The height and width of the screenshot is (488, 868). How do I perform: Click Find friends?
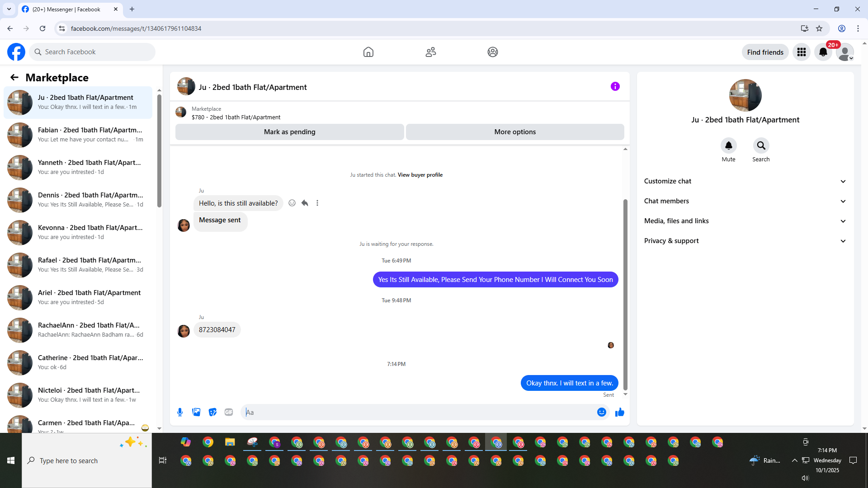(x=765, y=52)
